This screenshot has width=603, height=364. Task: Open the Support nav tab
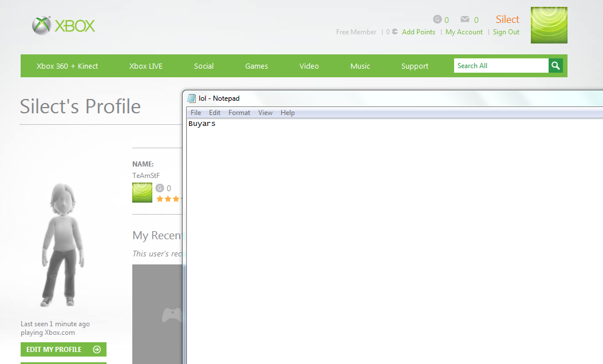(x=415, y=66)
